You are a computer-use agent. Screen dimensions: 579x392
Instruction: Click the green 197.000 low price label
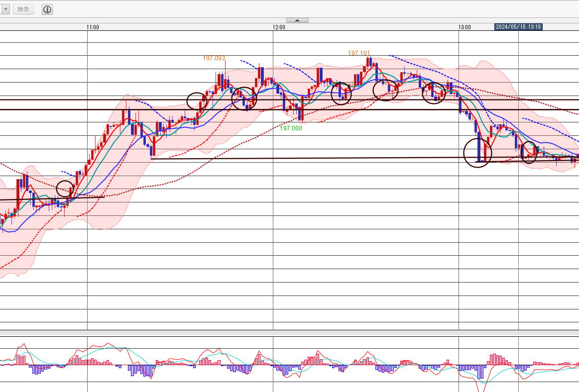(x=291, y=128)
